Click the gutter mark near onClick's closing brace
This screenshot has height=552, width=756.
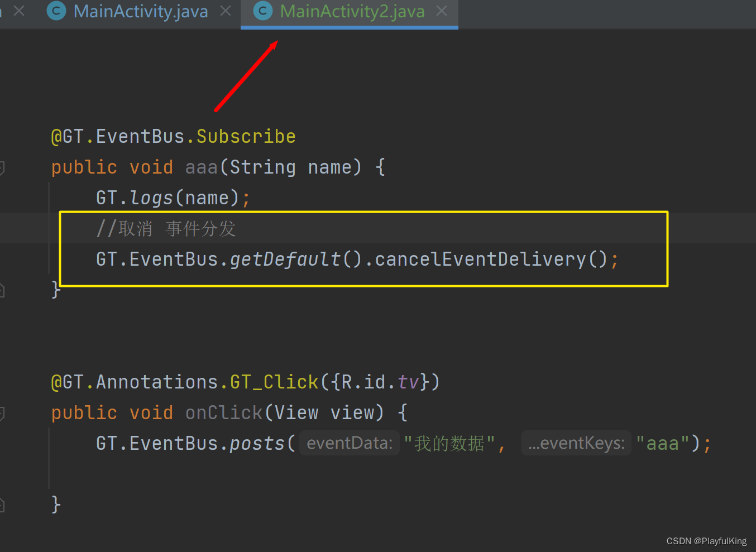pos(2,504)
